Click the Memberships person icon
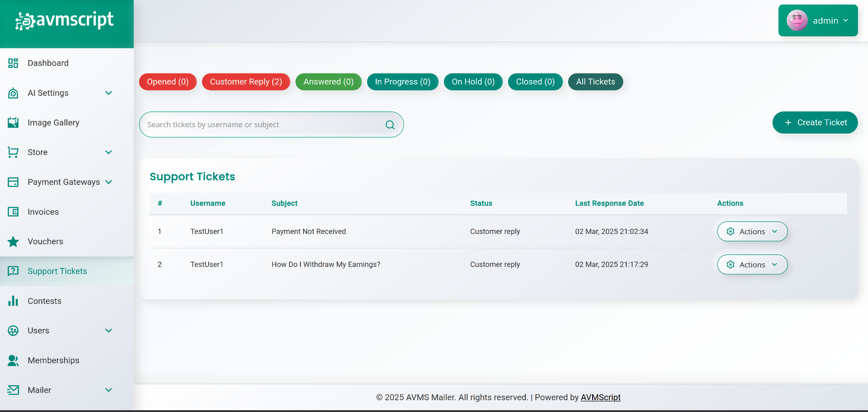Image resolution: width=868 pixels, height=412 pixels. tap(13, 360)
